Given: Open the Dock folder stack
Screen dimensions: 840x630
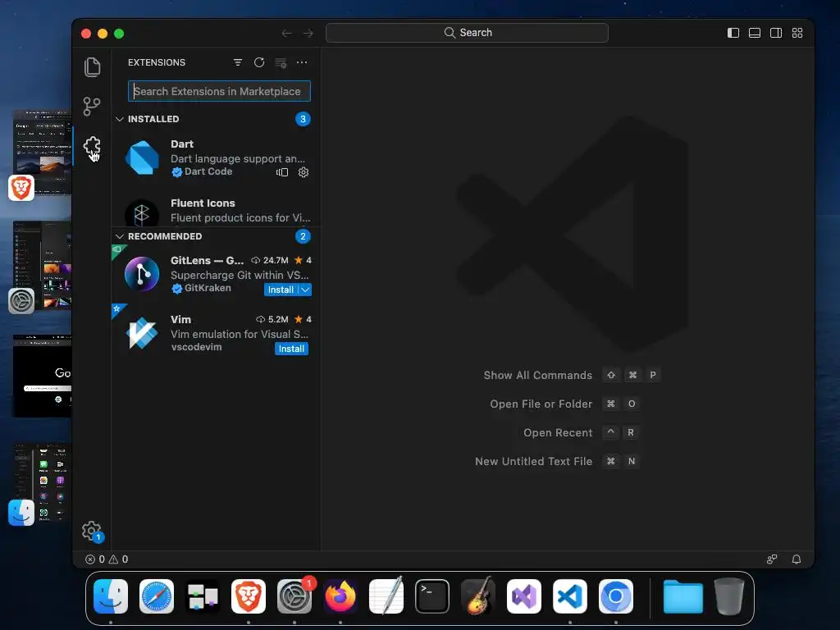Looking at the screenshot, I should pyautogui.click(x=683, y=596).
